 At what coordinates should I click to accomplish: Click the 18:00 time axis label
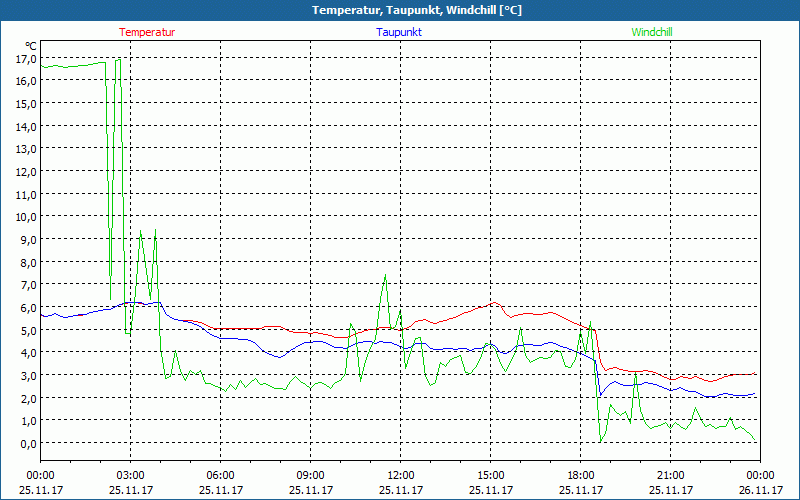coord(581,476)
